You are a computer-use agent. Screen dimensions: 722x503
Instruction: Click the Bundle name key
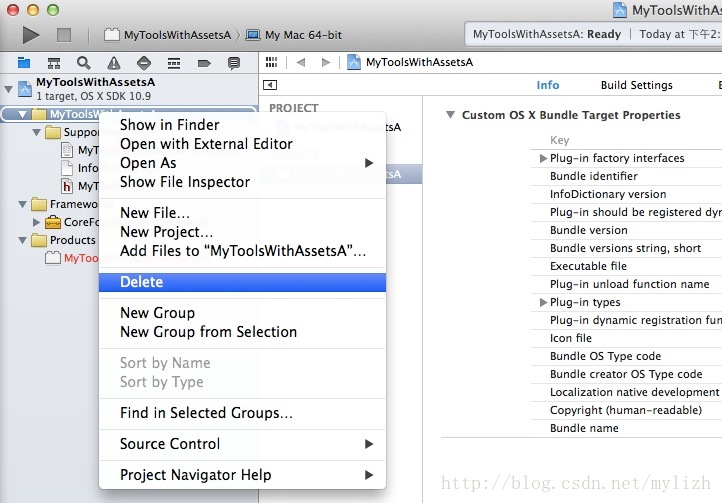click(584, 428)
